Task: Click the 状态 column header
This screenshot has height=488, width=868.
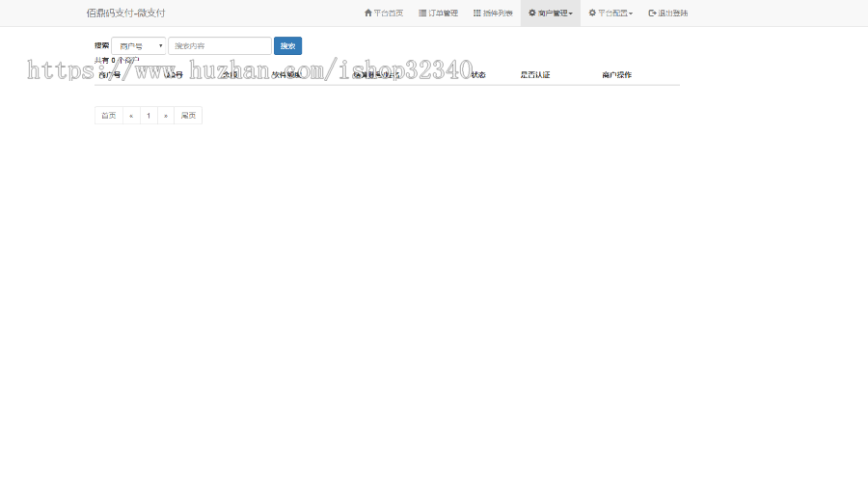Action: pos(478,74)
